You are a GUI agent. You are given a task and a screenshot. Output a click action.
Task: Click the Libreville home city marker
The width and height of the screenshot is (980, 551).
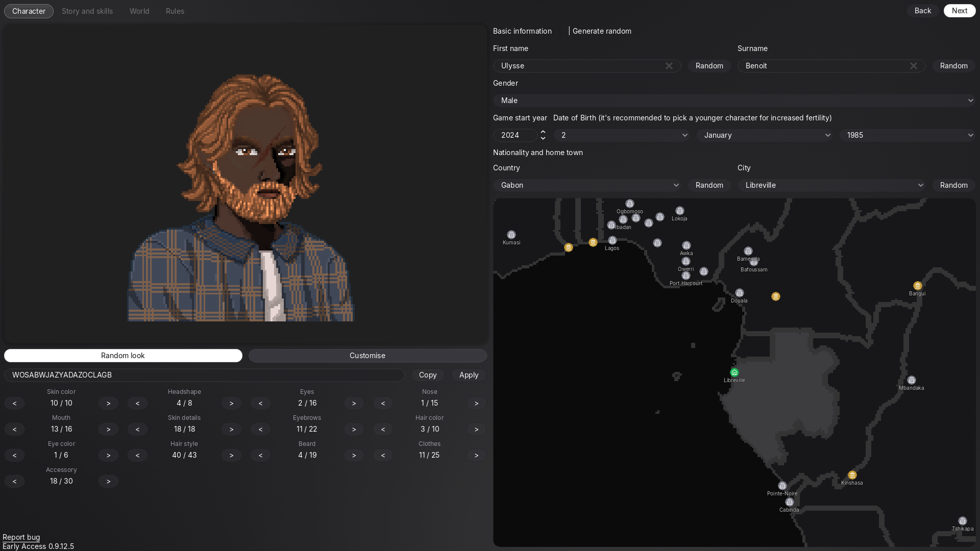click(734, 372)
